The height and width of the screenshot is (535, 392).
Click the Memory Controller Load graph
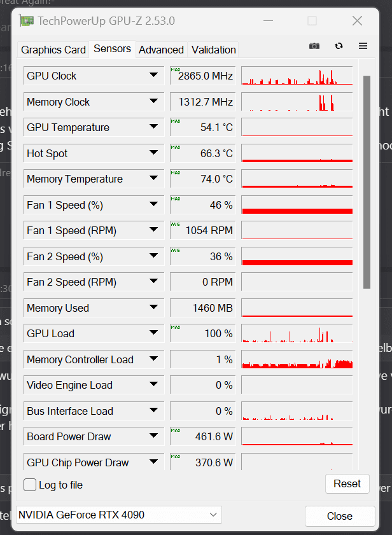[297, 359]
